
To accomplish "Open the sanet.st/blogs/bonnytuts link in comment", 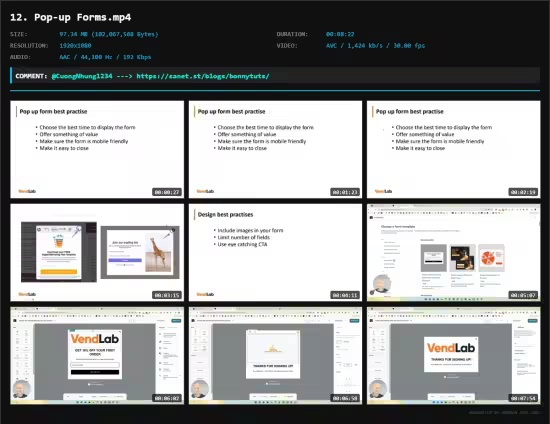I will [203, 76].
